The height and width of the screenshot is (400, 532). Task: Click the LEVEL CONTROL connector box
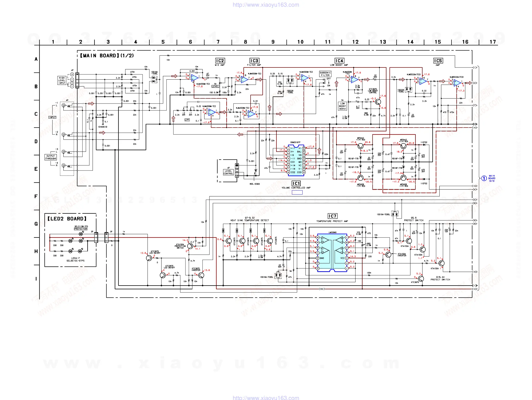point(228,172)
